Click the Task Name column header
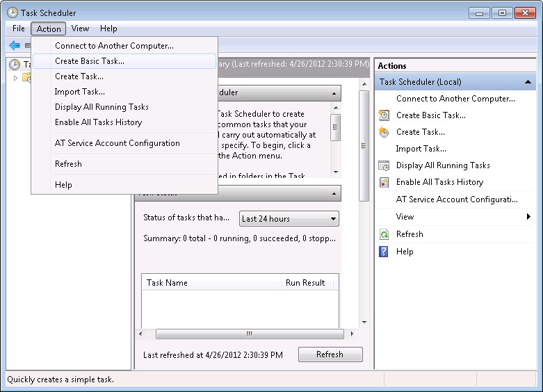 (211, 283)
